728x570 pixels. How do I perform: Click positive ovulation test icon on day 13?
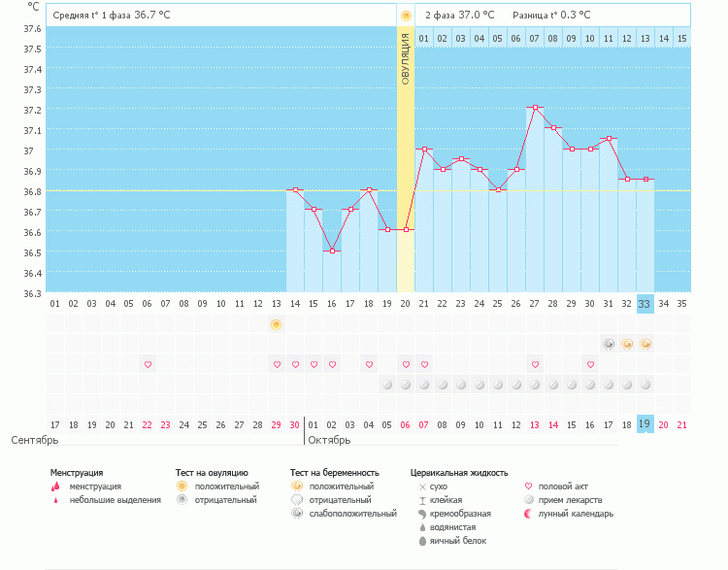(277, 324)
